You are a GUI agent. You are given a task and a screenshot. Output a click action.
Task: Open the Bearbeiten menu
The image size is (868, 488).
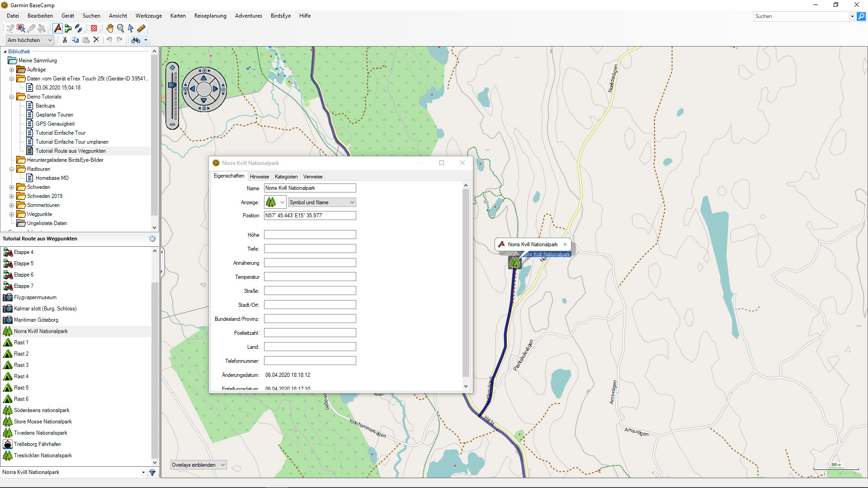click(40, 16)
